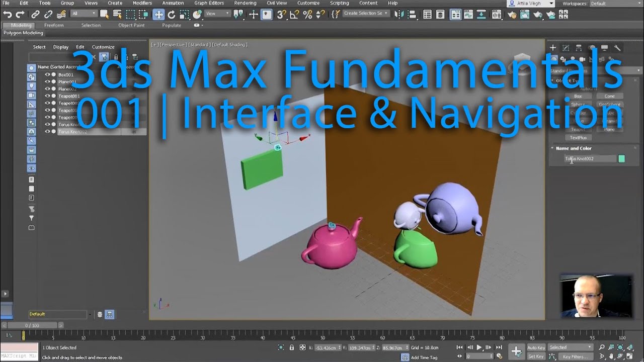The image size is (644, 362).
Task: Toggle the Selection Lock padlock
Action: (x=291, y=347)
